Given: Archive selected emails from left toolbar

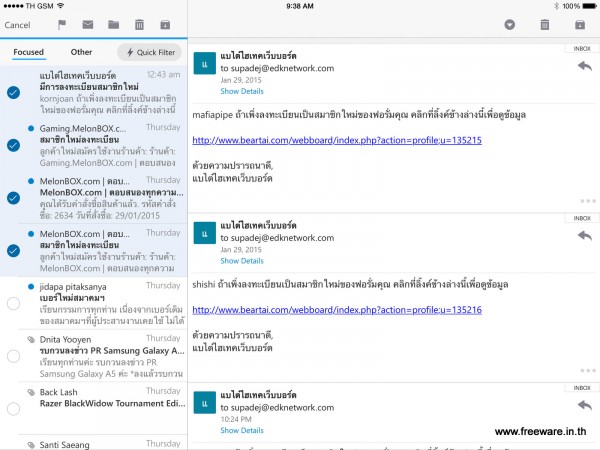Looking at the screenshot, I should [x=165, y=24].
